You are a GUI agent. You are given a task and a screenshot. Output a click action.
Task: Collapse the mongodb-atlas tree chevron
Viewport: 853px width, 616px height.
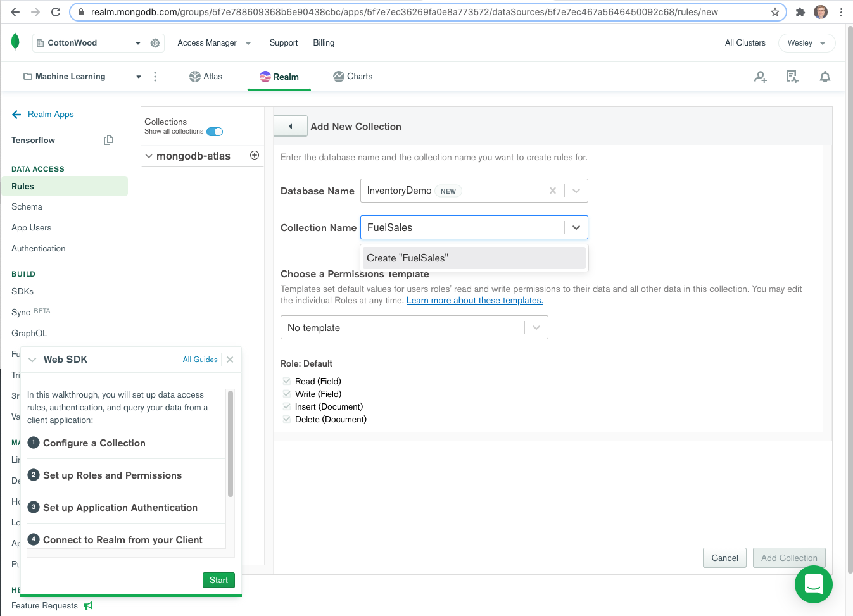tap(149, 156)
